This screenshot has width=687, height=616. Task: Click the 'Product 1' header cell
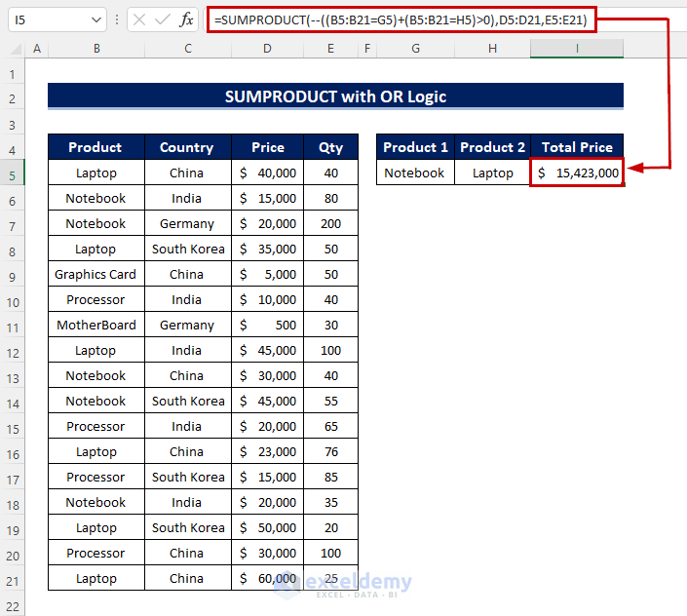coord(415,147)
